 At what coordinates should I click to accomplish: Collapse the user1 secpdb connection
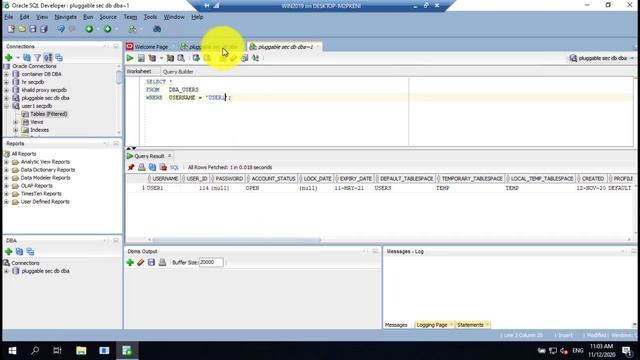pos(6,106)
